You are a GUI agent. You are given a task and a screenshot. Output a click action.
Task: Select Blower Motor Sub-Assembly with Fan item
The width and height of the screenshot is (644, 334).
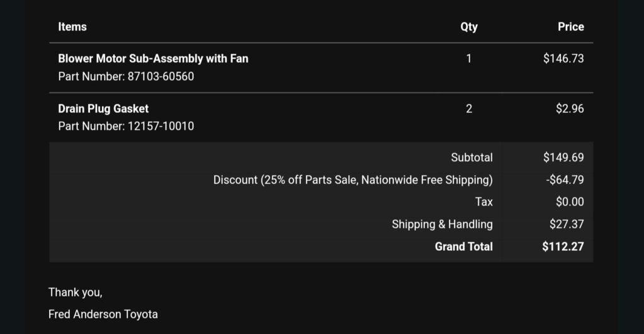(153, 59)
